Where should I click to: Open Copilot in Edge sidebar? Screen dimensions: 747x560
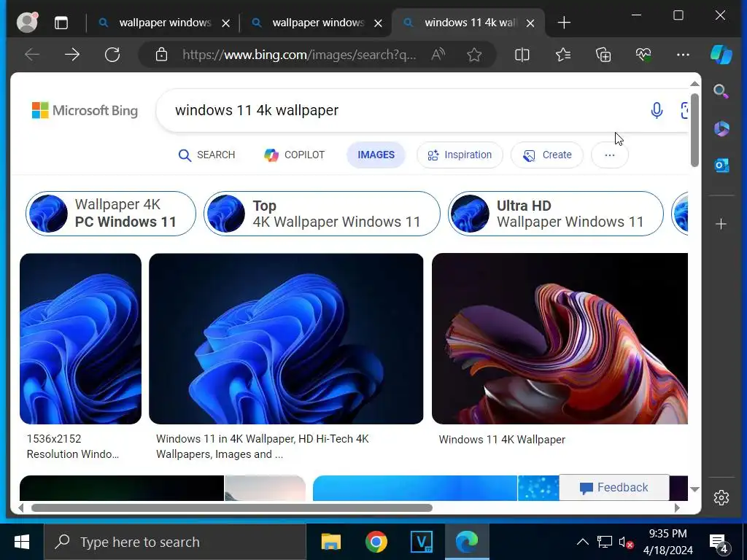pos(721,54)
